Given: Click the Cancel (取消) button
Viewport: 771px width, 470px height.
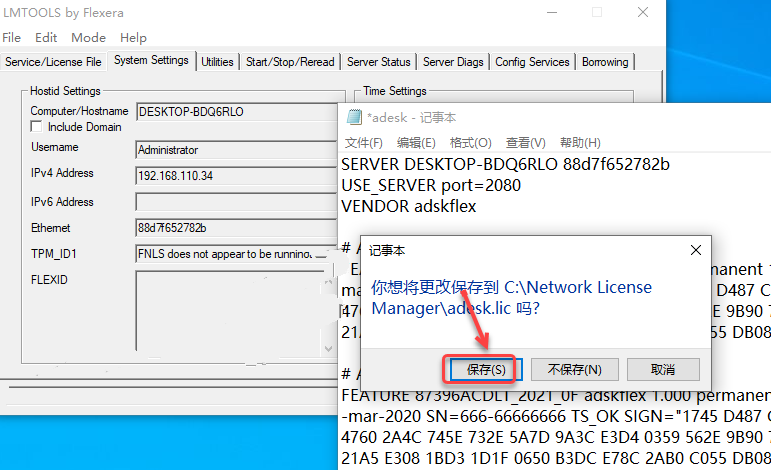Looking at the screenshot, I should coord(663,369).
